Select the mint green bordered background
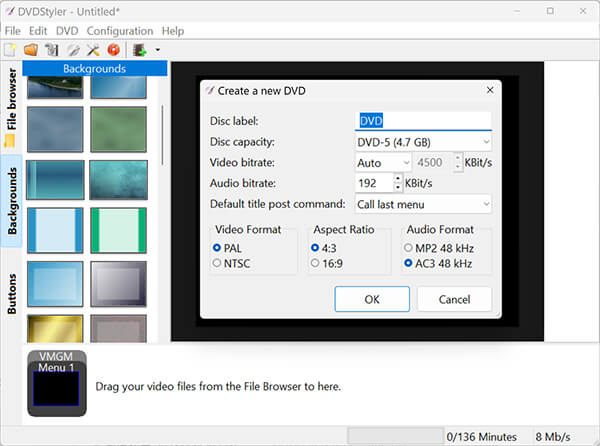The image size is (600, 446). tap(119, 230)
